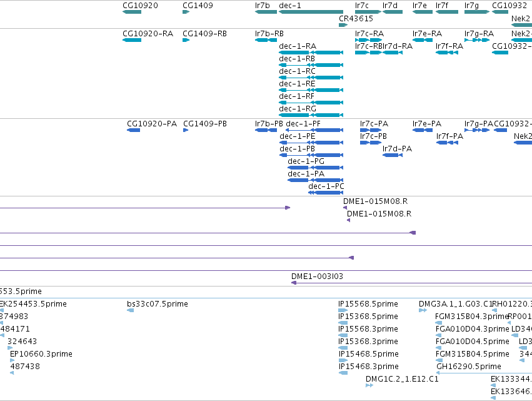
Task: Select the Ir7d-PA protein label
Action: pyautogui.click(x=398, y=149)
